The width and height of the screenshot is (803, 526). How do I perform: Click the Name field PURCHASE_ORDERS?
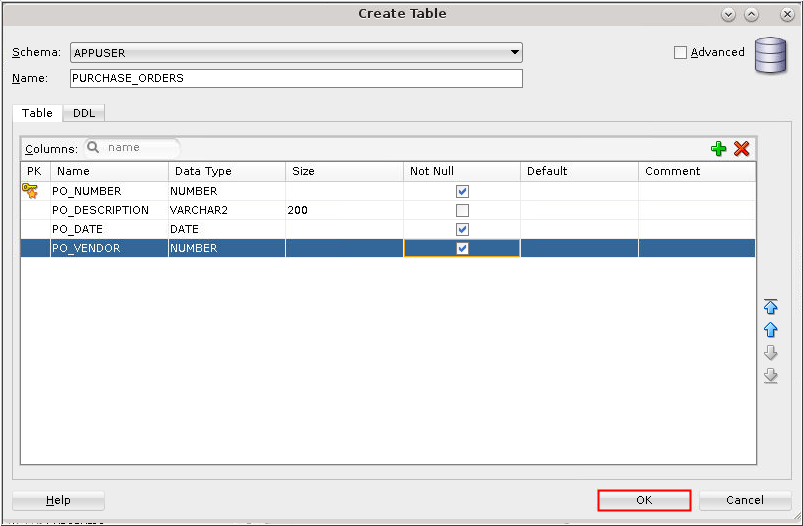[x=296, y=78]
